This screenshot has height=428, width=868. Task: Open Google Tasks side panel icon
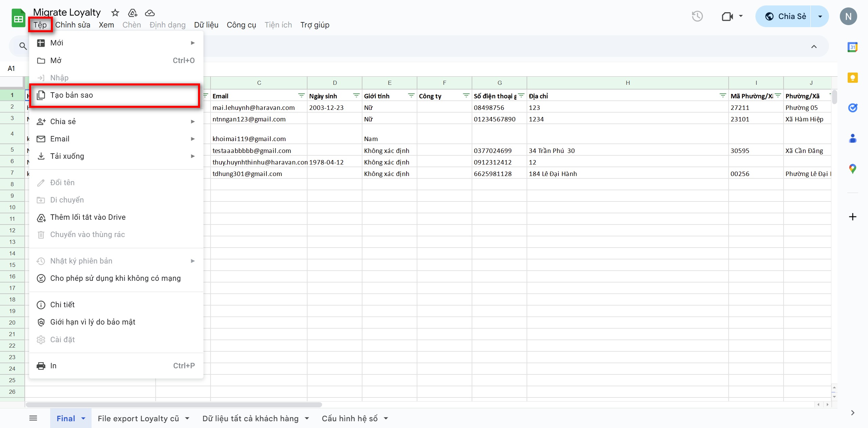point(852,108)
